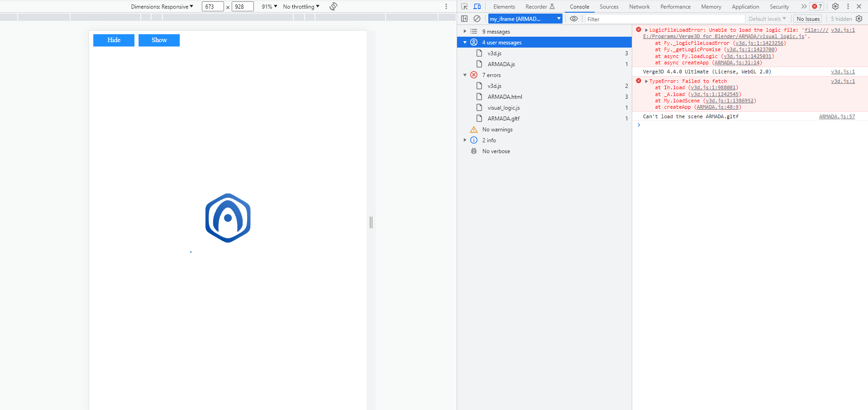
Task: Open the Memory tab
Action: (711, 6)
